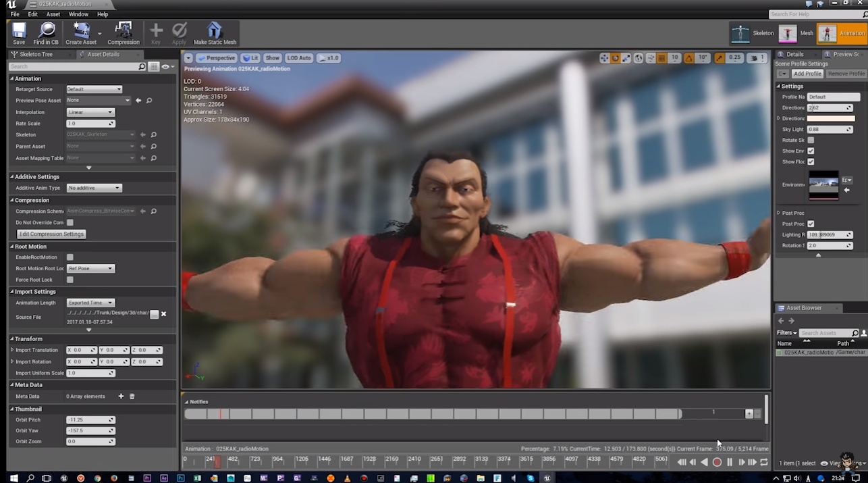Open Preview Pose Asset dropdown
The image size is (868, 483).
(99, 100)
